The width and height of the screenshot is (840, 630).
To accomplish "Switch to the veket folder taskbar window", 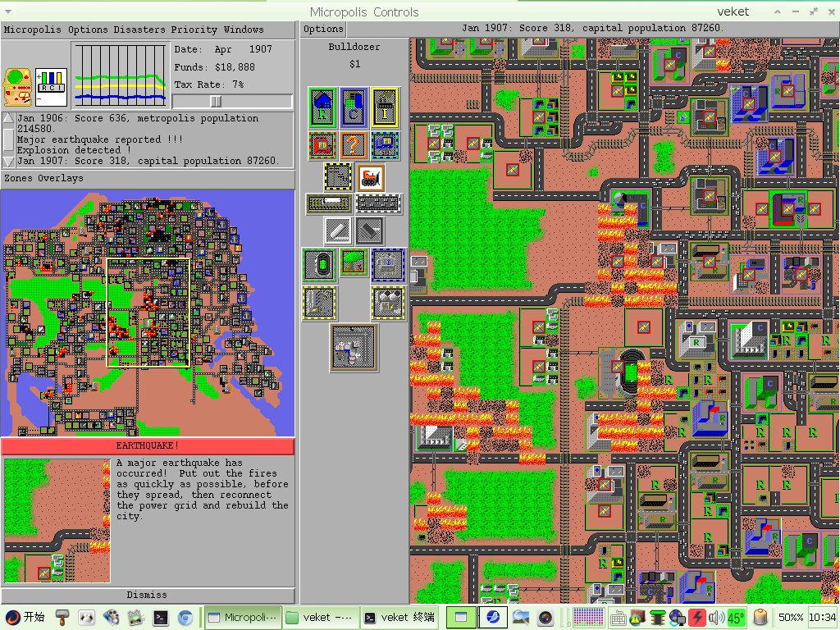I will click(x=320, y=617).
